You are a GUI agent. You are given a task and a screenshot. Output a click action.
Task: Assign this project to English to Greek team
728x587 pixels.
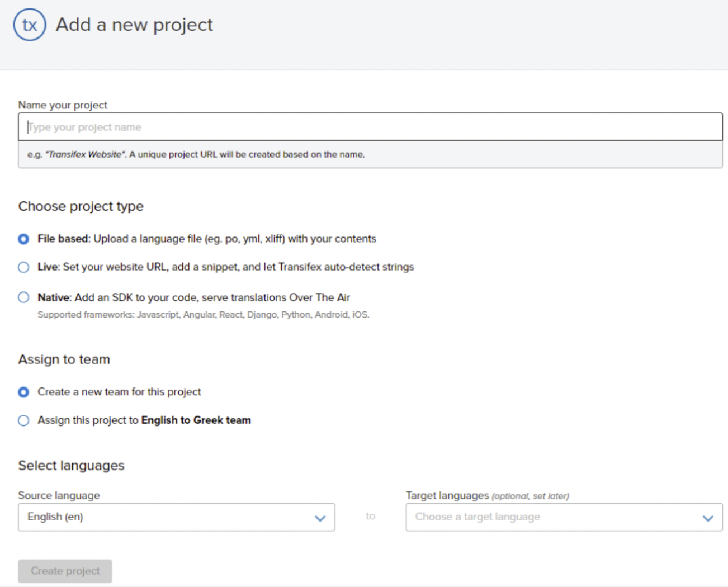(x=23, y=420)
